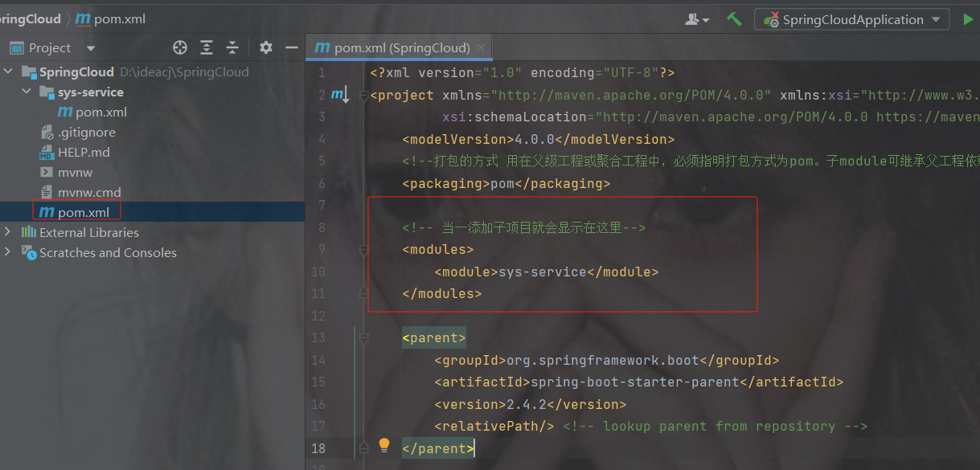Click the Markdown icon next to HELP.md

coord(46,152)
